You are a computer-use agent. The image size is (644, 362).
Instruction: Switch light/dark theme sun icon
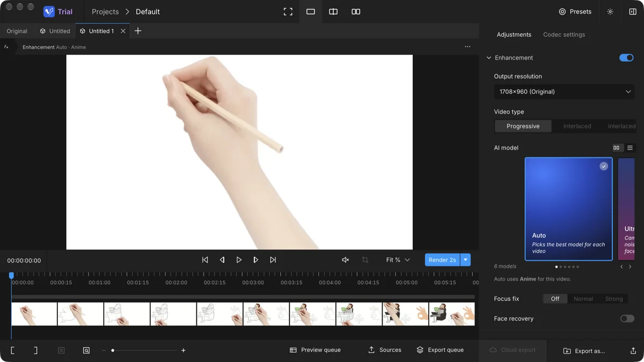(610, 12)
